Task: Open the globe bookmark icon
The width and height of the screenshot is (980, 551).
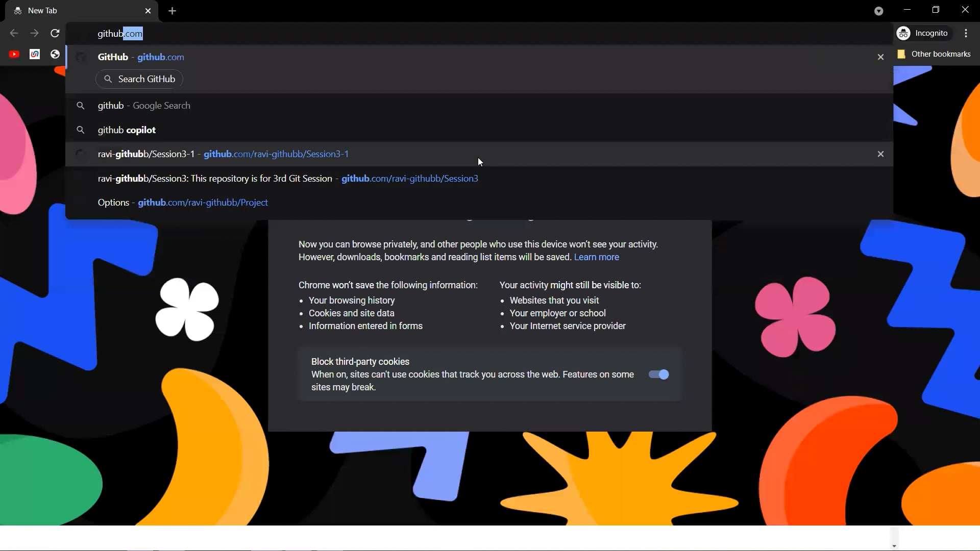Action: (55, 54)
